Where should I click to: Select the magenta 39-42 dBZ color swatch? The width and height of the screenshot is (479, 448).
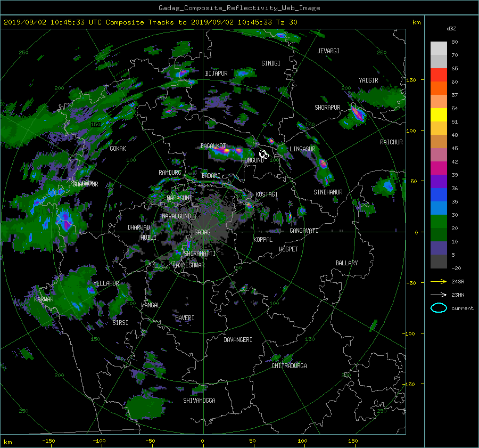pos(439,168)
